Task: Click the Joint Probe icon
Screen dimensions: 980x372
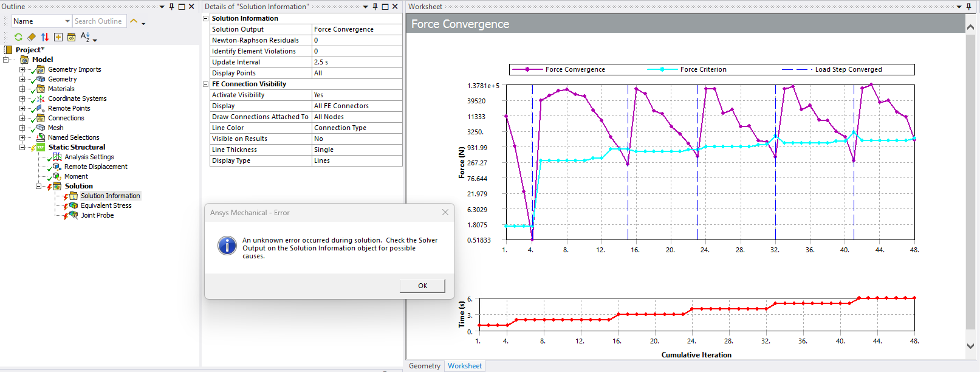Action: (74, 215)
